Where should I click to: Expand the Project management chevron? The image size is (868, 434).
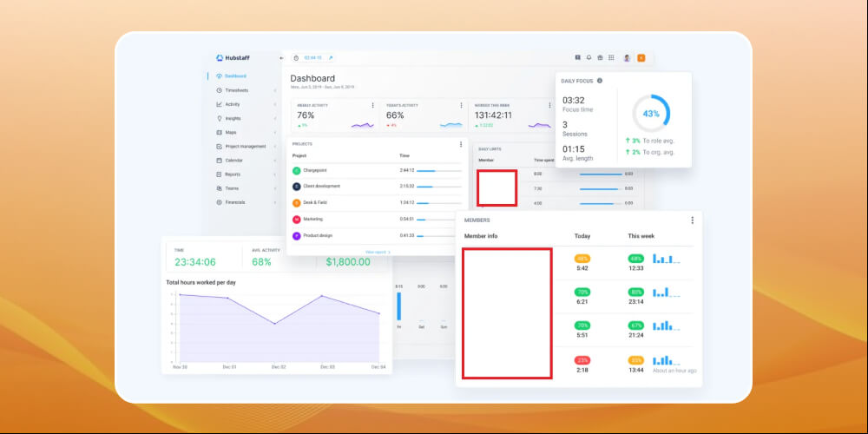click(274, 146)
